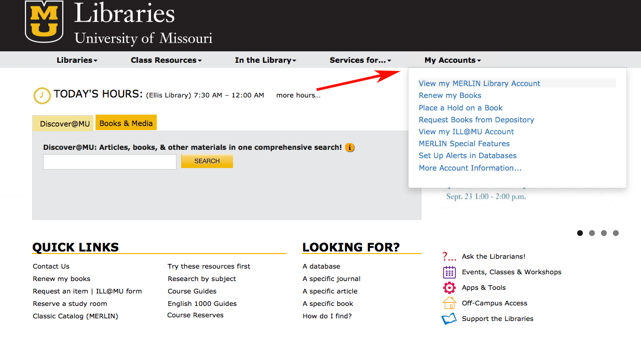Open the Classic Catalog (MERLIN) link

pyautogui.click(x=75, y=316)
